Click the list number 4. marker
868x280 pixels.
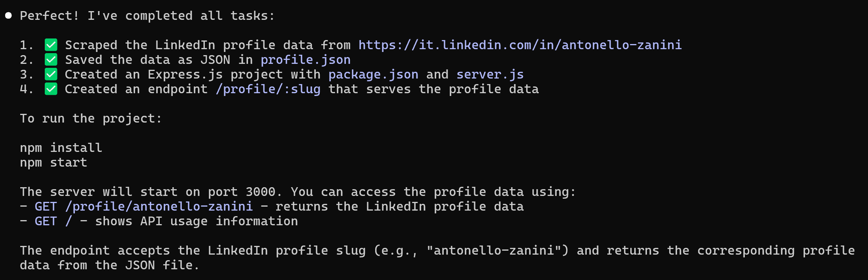click(27, 89)
